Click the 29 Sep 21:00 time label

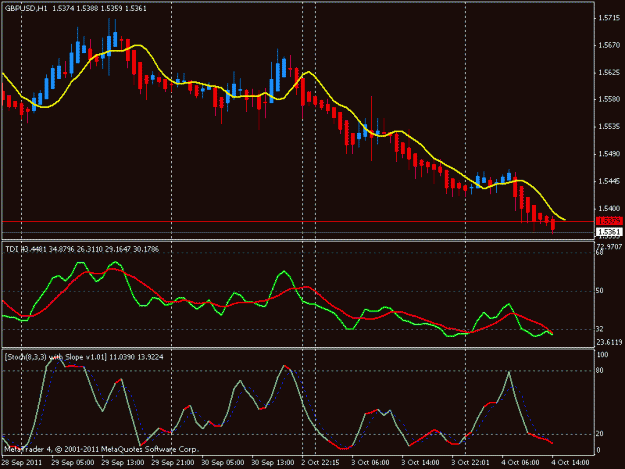[x=173, y=463]
